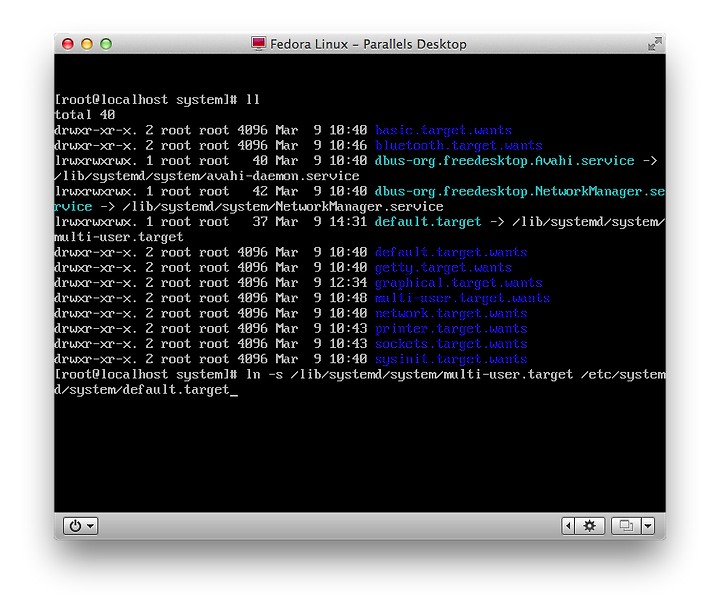Click 'dbus-org.freedesktop.NetworkManager.se' symlink text
720x615 pixels.
pyautogui.click(x=520, y=192)
